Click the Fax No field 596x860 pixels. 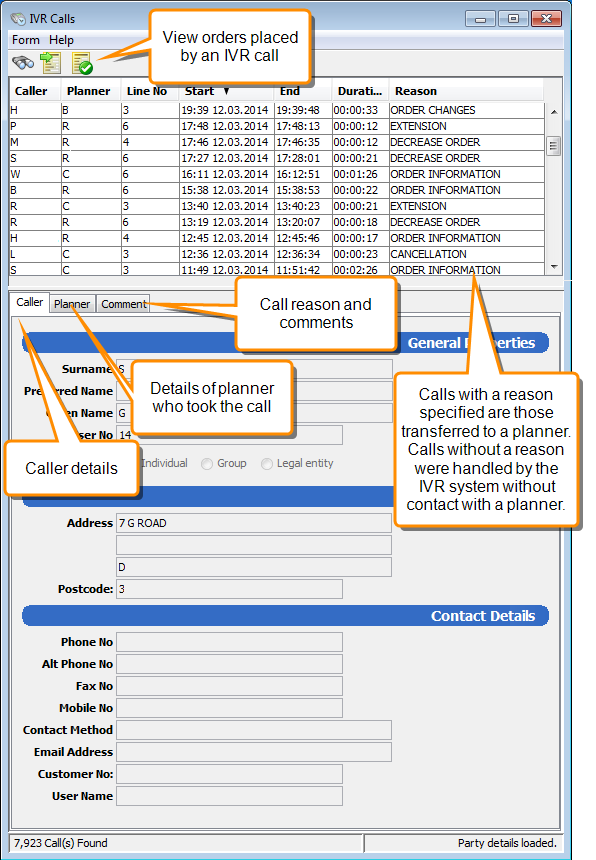(x=229, y=686)
